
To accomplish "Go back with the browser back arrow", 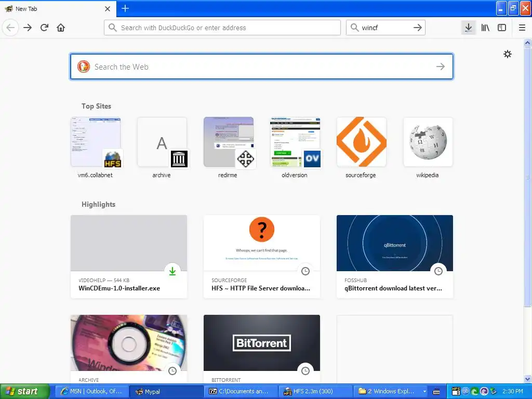I will (10, 28).
